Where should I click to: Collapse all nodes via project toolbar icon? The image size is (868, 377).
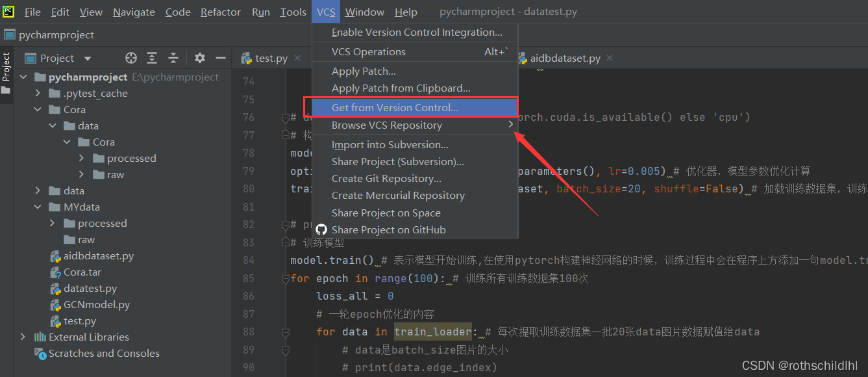click(x=174, y=58)
